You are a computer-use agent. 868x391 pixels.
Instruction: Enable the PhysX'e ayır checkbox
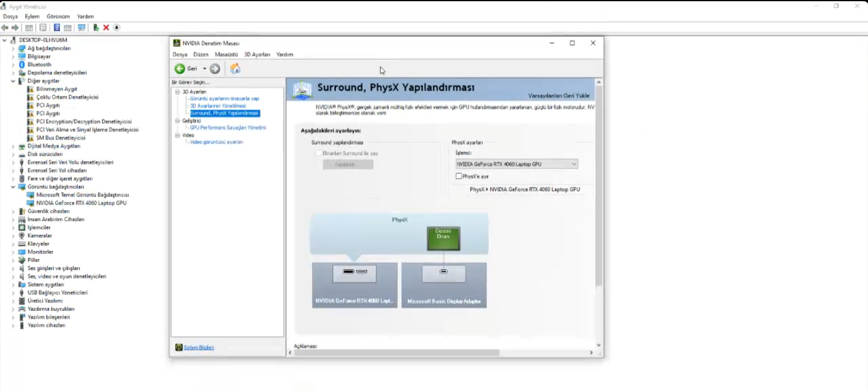(459, 176)
